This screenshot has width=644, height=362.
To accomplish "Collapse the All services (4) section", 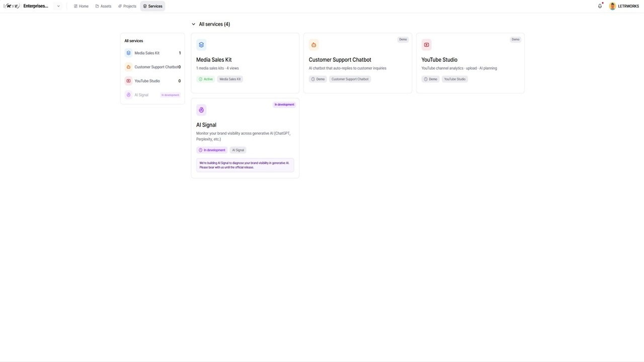I will click(x=193, y=24).
